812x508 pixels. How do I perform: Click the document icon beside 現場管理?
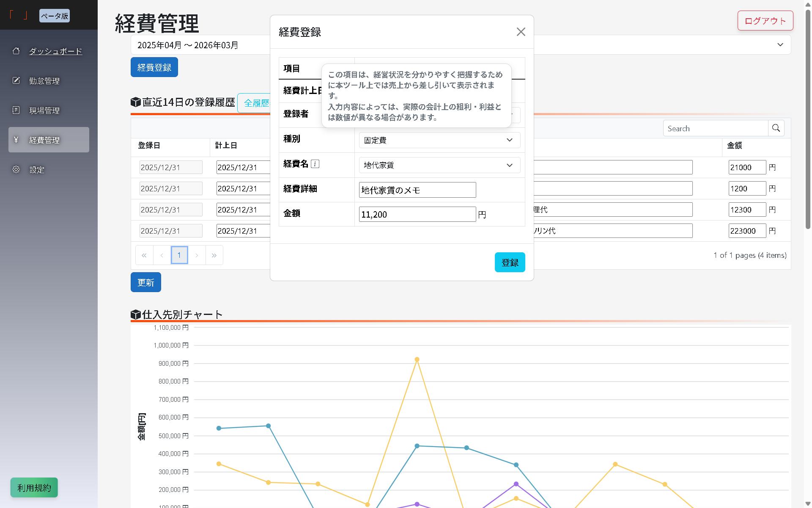click(16, 110)
